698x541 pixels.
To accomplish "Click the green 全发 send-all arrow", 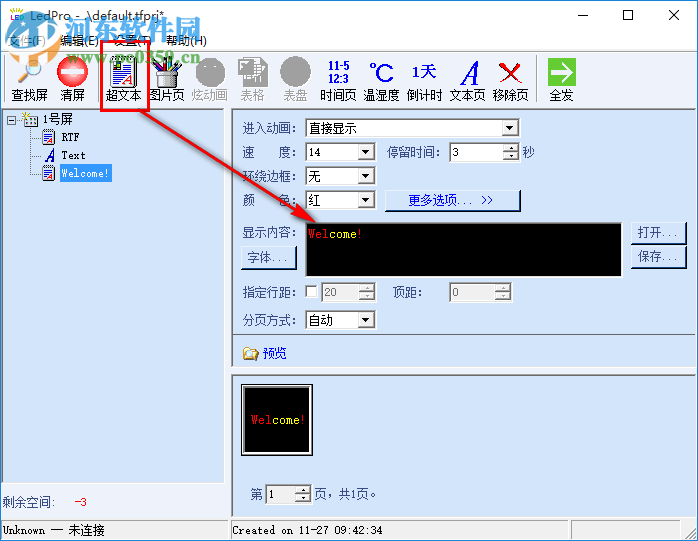I will tap(562, 72).
